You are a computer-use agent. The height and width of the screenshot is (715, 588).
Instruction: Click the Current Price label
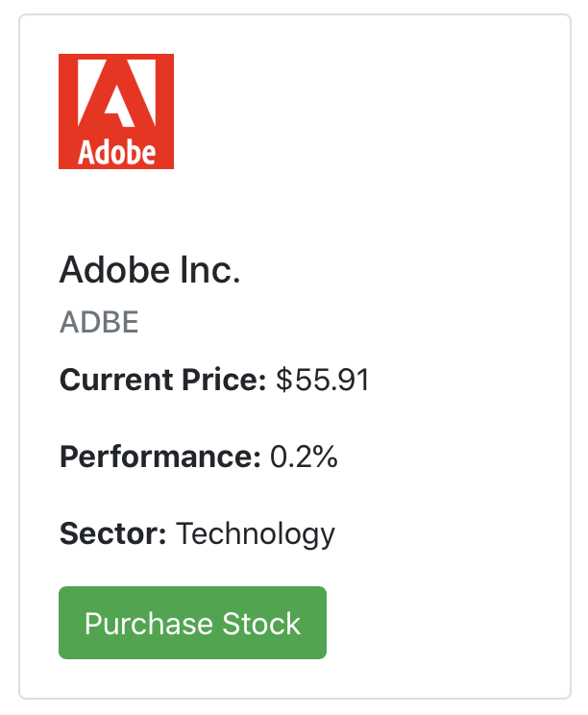[162, 380]
